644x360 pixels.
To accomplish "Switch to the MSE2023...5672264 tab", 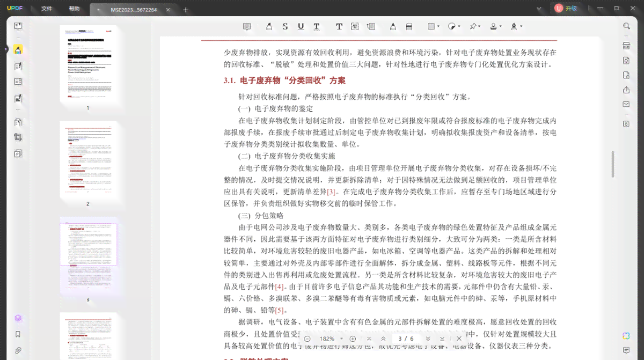I will (134, 10).
